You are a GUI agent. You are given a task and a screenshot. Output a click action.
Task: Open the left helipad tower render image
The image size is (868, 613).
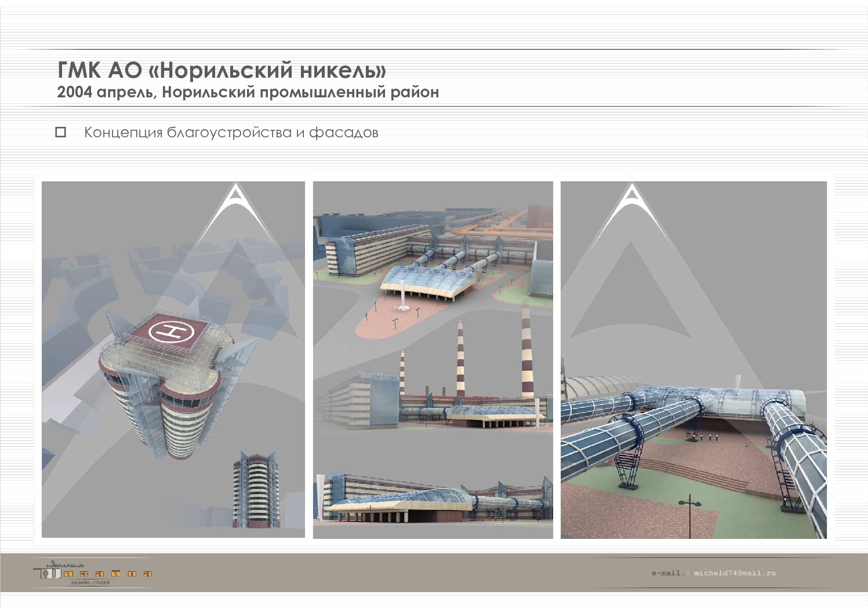[x=173, y=360]
